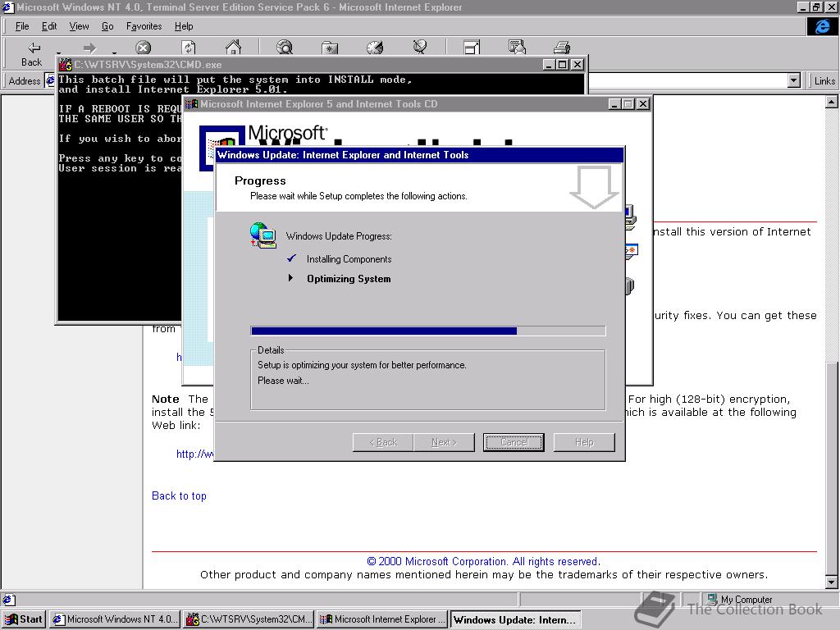
Task: Click the IE page icon in Address bar
Action: [x=50, y=81]
